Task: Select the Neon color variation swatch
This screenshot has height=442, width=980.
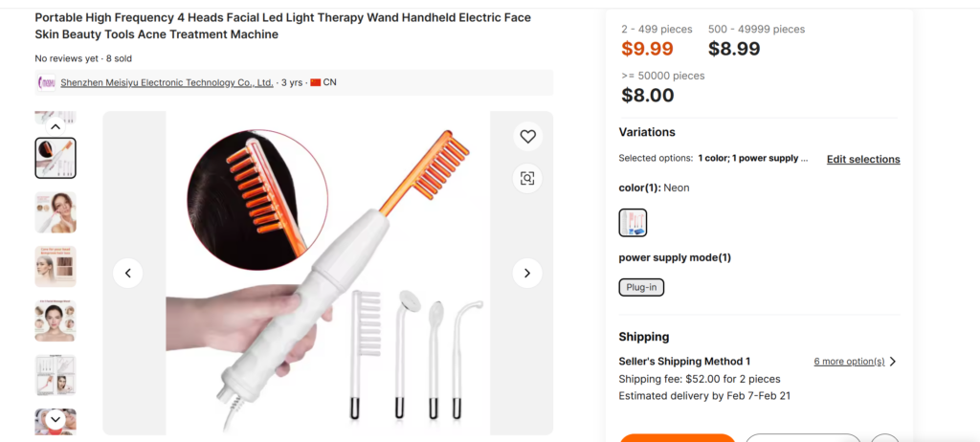Action: (x=633, y=223)
